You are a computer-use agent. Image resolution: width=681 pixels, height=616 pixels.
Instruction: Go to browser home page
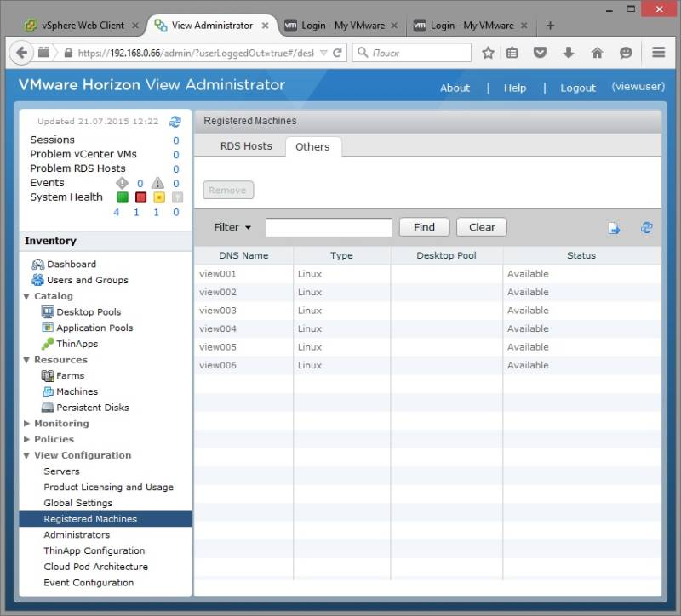(x=598, y=53)
